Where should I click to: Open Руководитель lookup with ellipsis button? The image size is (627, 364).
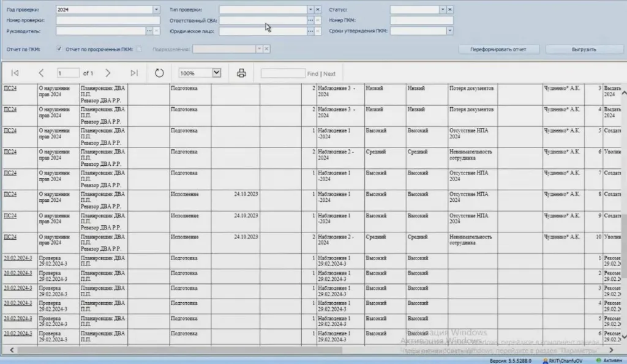(149, 30)
